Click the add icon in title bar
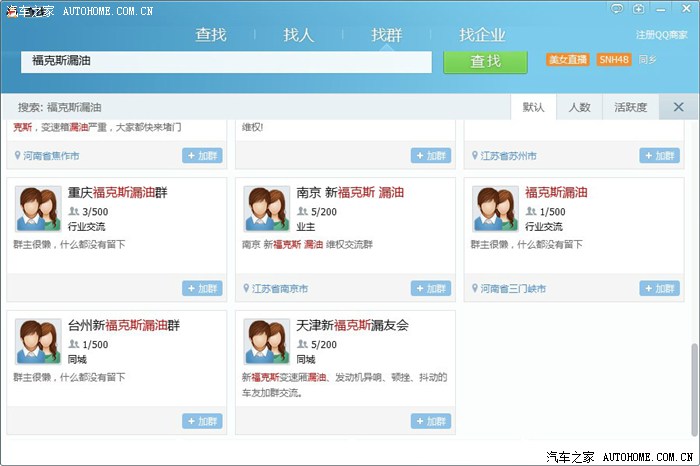 638,9
